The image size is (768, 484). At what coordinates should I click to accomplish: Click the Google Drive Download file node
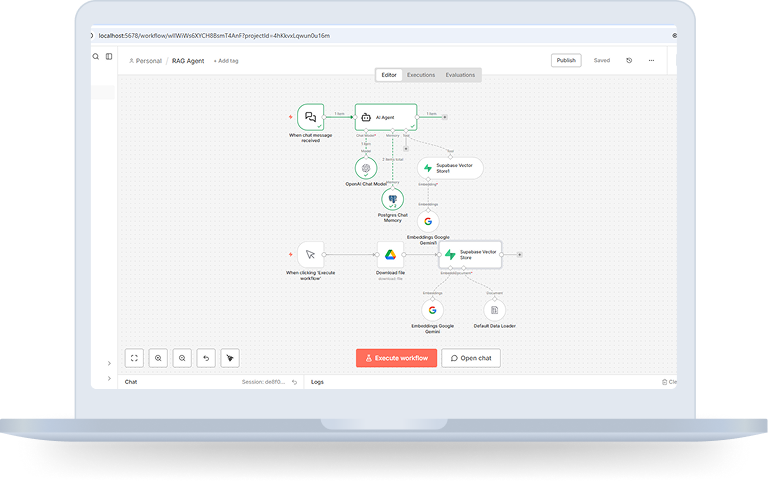(390, 255)
